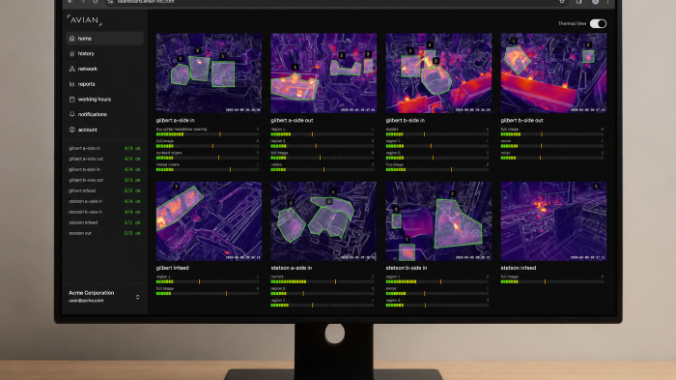Click the 1/1 ok status for stetson infeed

(x=132, y=223)
